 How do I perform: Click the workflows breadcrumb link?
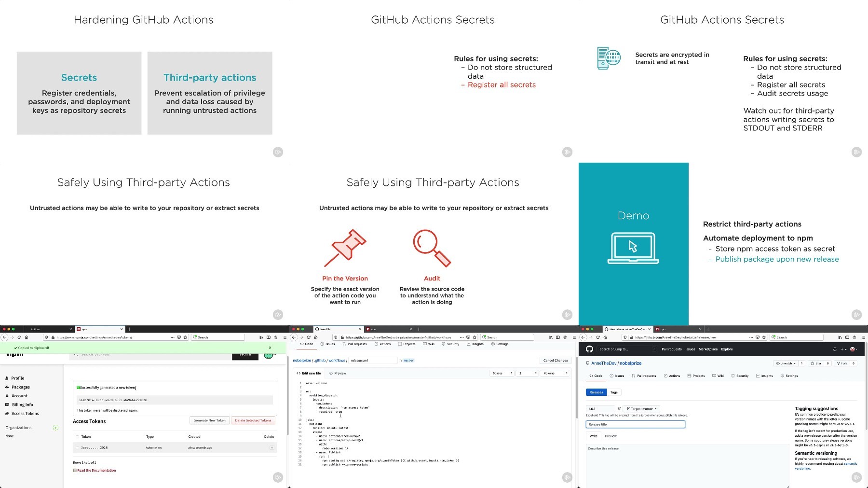pos(337,361)
